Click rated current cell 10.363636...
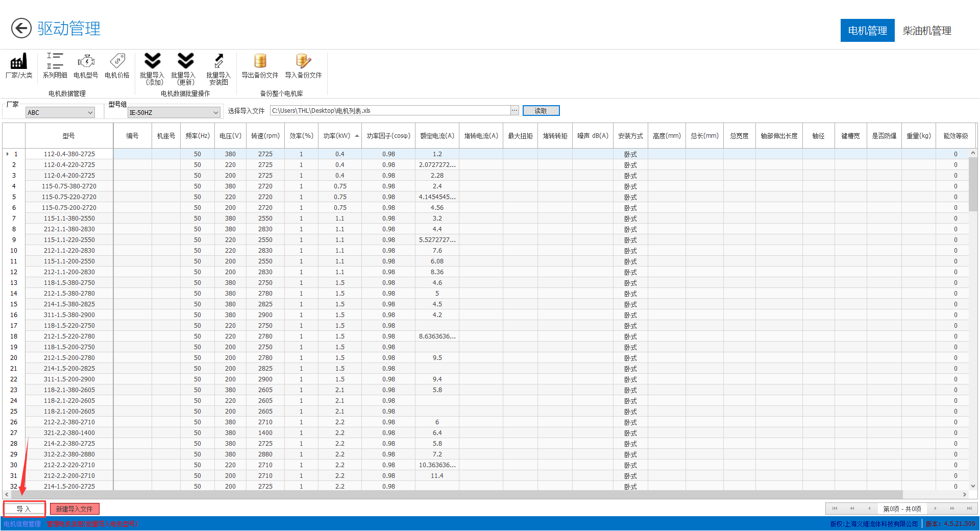The height and width of the screenshot is (531, 980). (437, 465)
